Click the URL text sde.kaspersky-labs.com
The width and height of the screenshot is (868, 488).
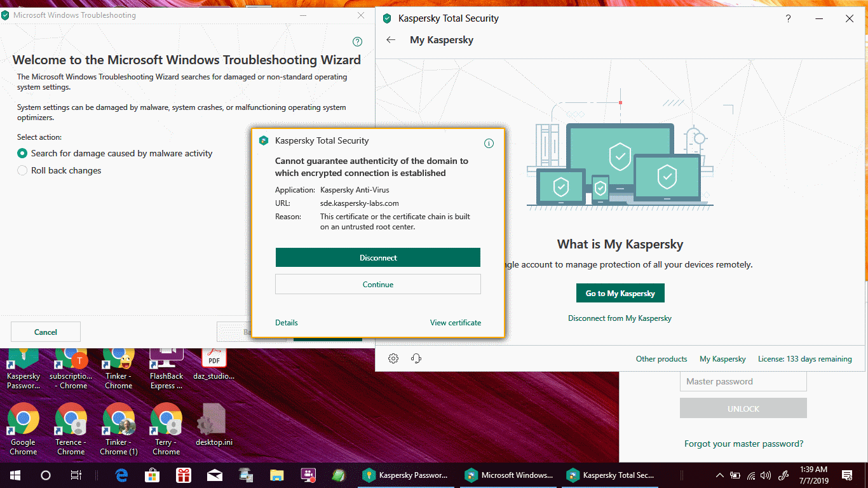(360, 203)
